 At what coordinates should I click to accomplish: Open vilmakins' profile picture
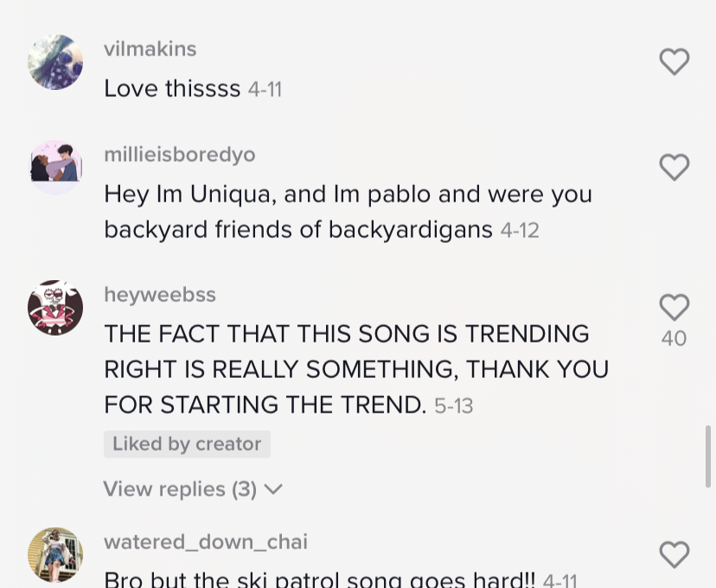click(55, 62)
